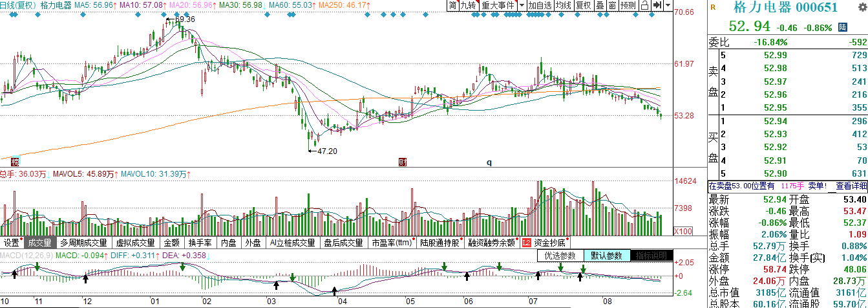Click the 财 finance marker on chart

pos(403,162)
